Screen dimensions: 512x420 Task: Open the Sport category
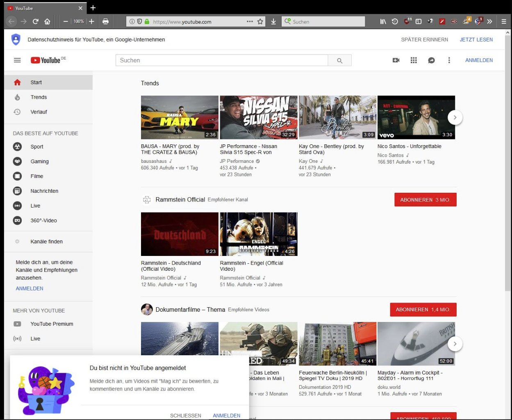click(48, 147)
